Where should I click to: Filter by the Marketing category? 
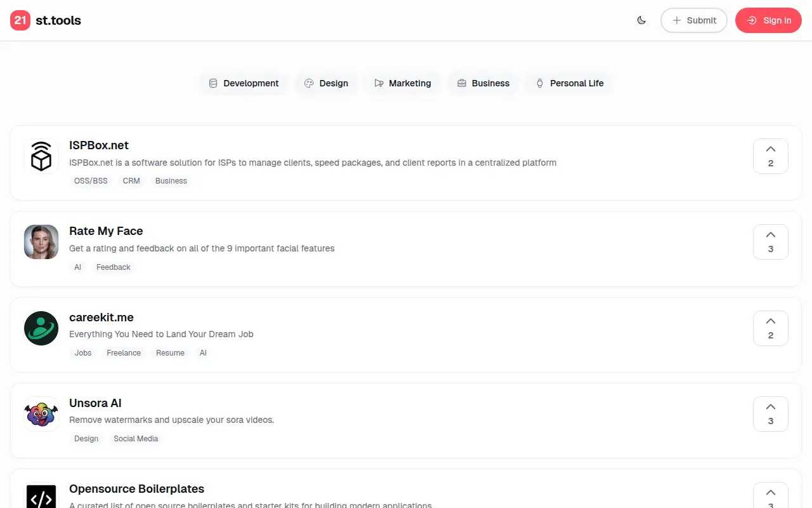(403, 83)
